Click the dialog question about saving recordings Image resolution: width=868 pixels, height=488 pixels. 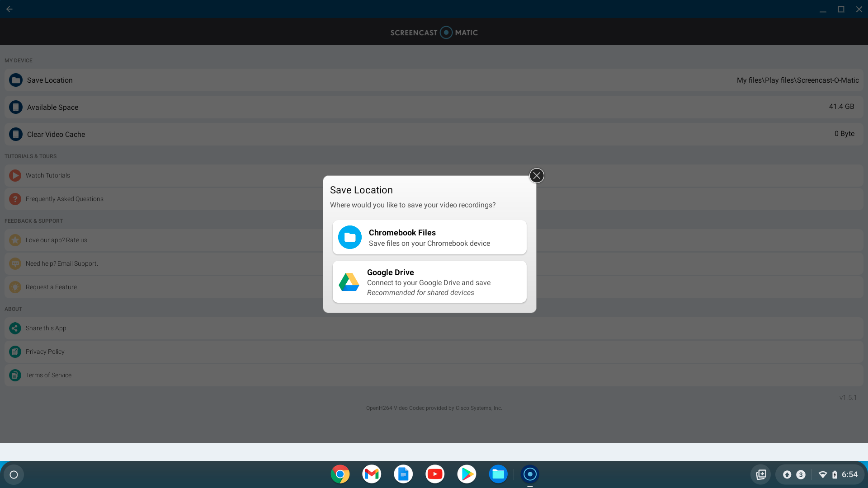click(413, 205)
